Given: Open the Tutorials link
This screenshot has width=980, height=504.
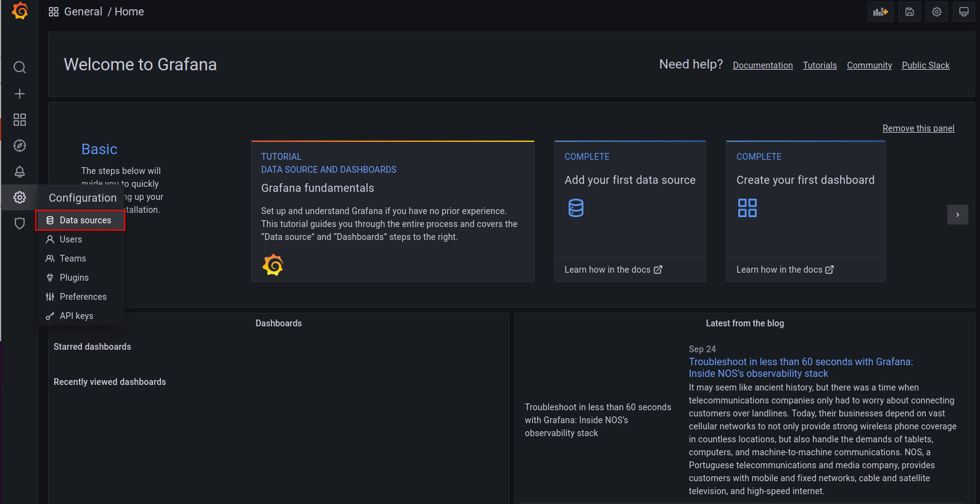Looking at the screenshot, I should click(x=820, y=65).
